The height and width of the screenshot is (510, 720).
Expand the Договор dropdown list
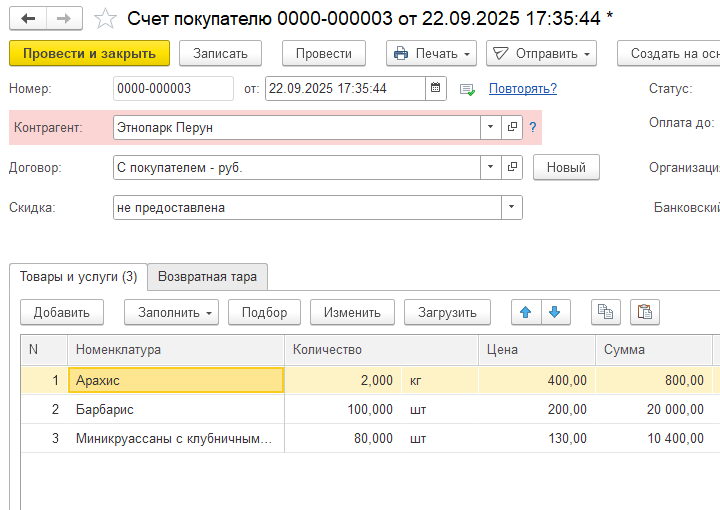click(491, 167)
